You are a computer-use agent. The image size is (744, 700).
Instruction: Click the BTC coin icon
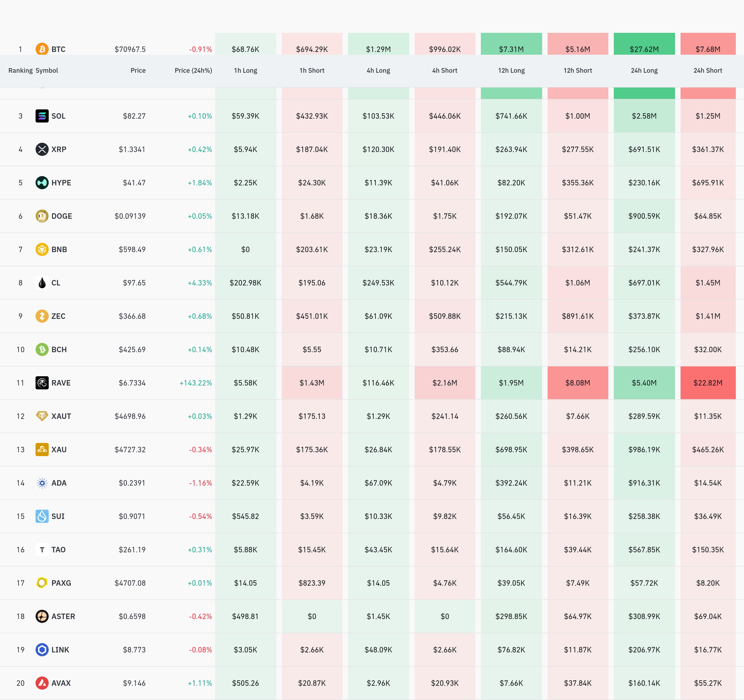pos(42,49)
